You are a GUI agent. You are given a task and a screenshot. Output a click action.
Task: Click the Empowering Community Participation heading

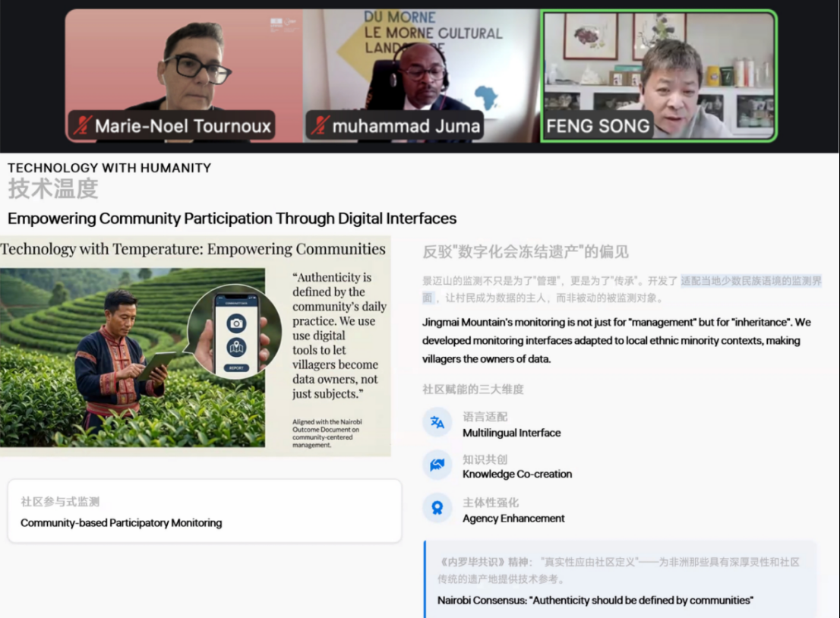[x=232, y=219]
